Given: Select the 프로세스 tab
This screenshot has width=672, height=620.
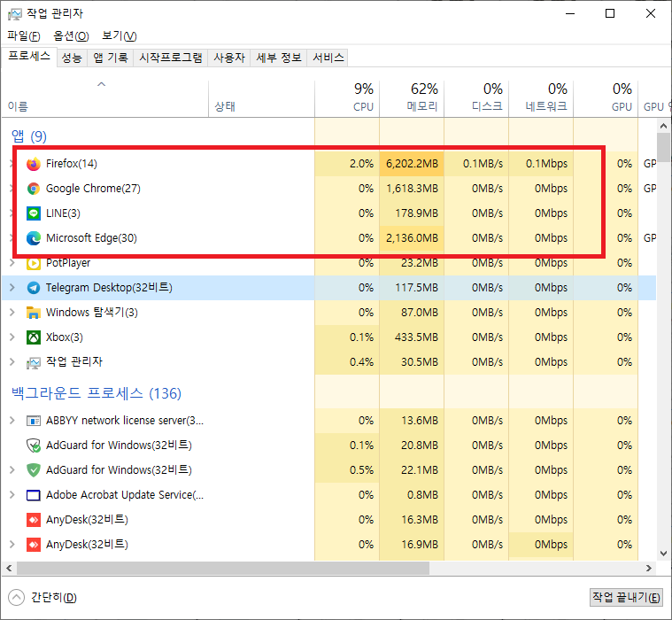Looking at the screenshot, I should point(29,56).
